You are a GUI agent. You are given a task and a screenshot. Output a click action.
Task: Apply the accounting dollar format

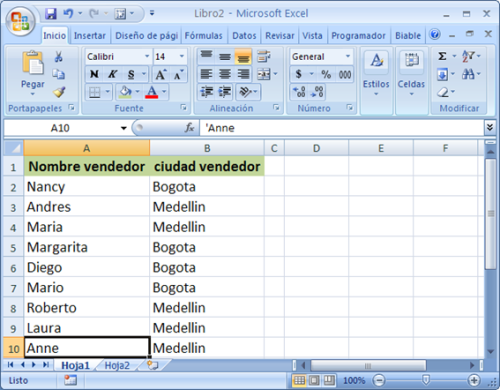point(299,74)
